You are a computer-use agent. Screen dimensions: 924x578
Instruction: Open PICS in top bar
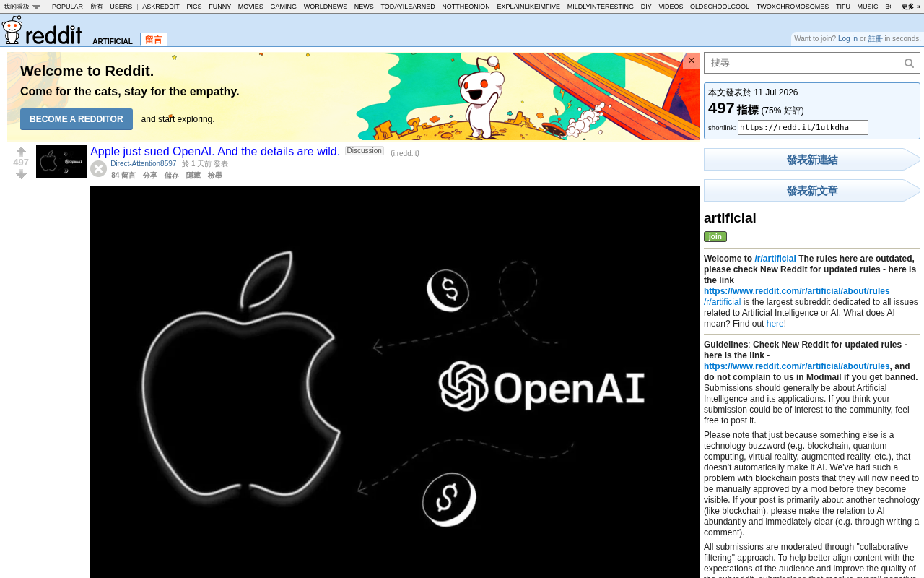[x=194, y=7]
